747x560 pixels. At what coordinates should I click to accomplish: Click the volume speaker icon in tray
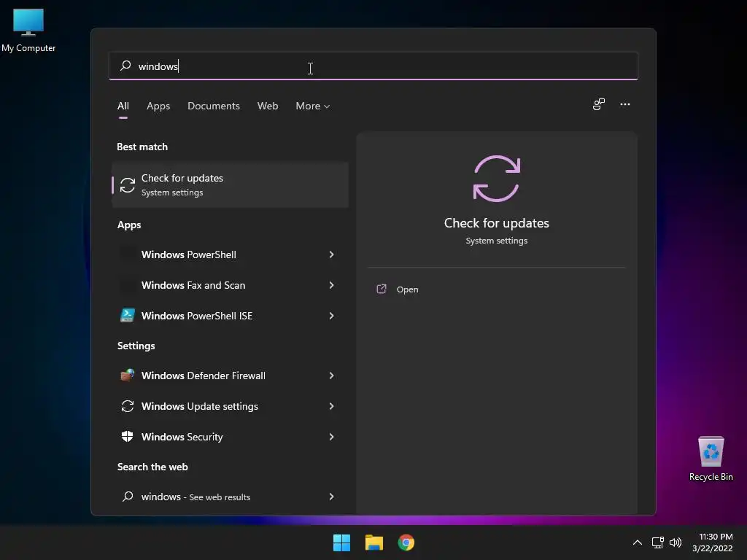pyautogui.click(x=676, y=542)
